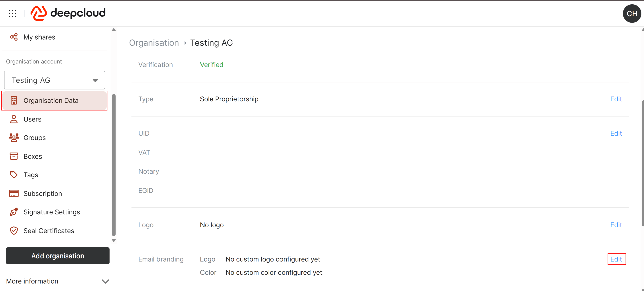The width and height of the screenshot is (644, 291).
Task: Edit the Email branding settings
Action: coord(616,259)
